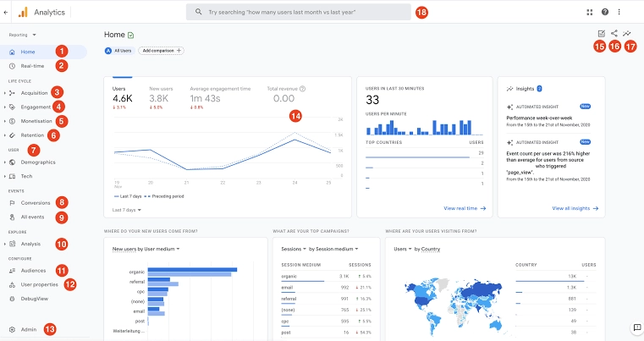Expand the Demographics section arrow
The height and width of the screenshot is (341, 644).
pyautogui.click(x=5, y=162)
